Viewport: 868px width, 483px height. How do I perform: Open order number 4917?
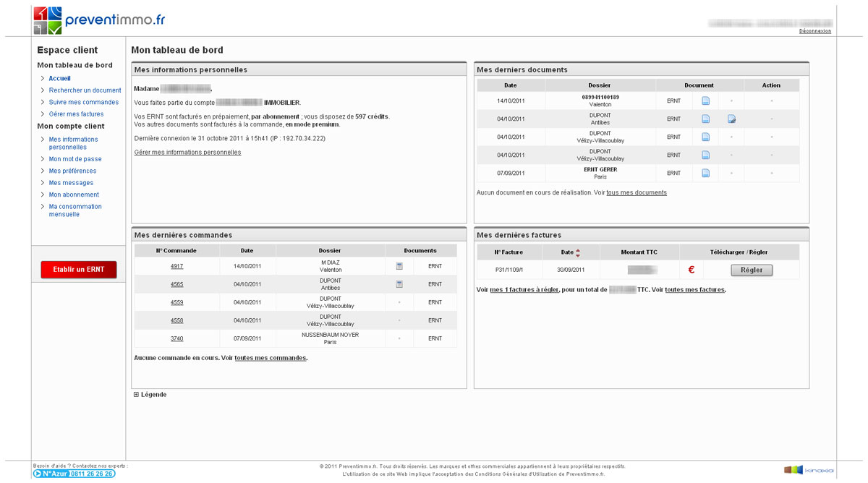tap(177, 266)
